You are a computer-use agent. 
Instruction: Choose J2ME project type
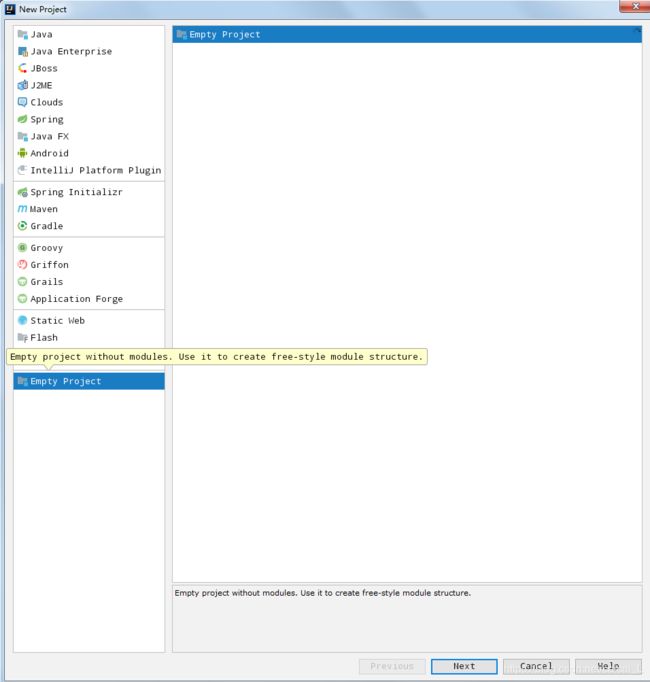pyautogui.click(x=89, y=85)
